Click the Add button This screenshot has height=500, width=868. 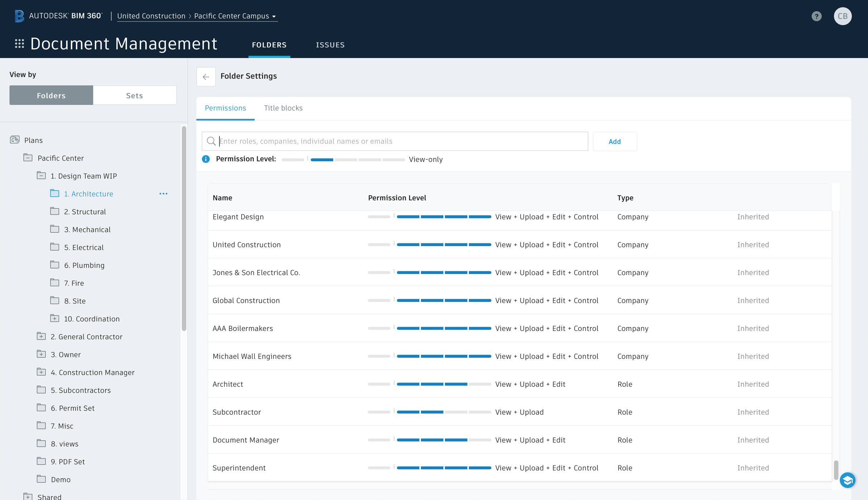click(x=615, y=141)
